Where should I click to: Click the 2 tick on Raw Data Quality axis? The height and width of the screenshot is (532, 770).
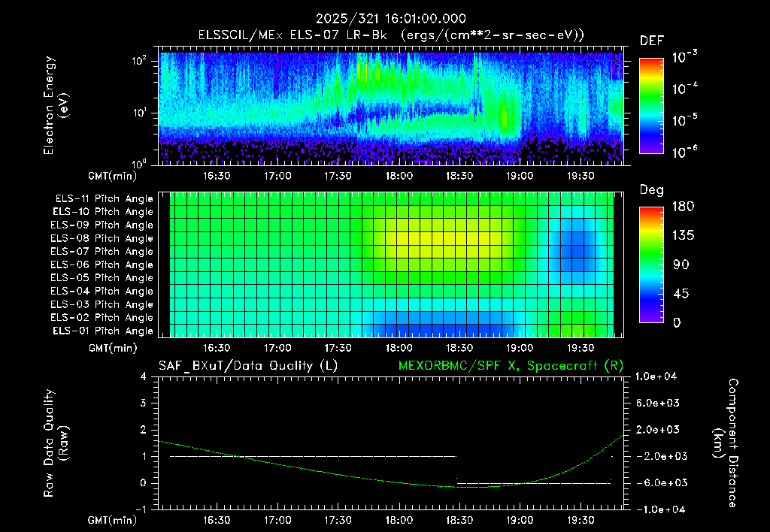click(x=143, y=430)
